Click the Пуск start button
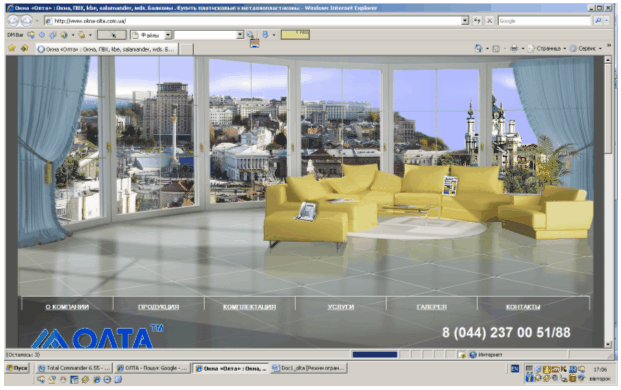This screenshot has width=621, height=390. (x=17, y=368)
